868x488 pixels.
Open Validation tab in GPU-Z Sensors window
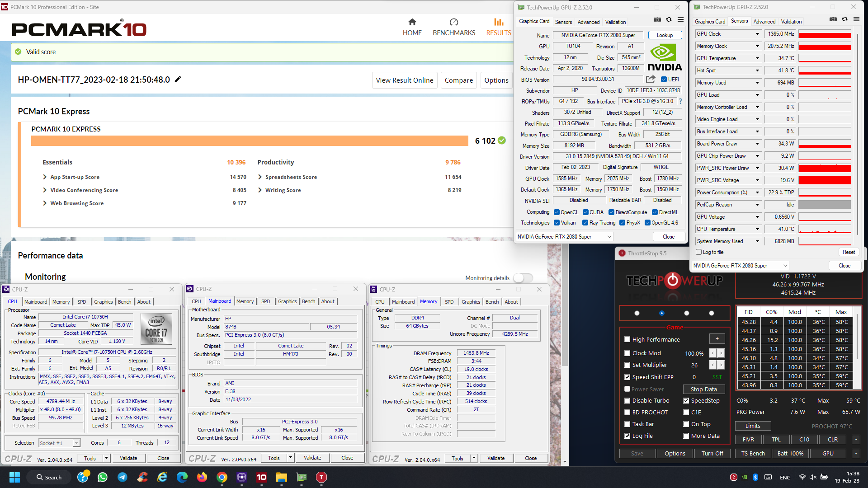(x=791, y=21)
